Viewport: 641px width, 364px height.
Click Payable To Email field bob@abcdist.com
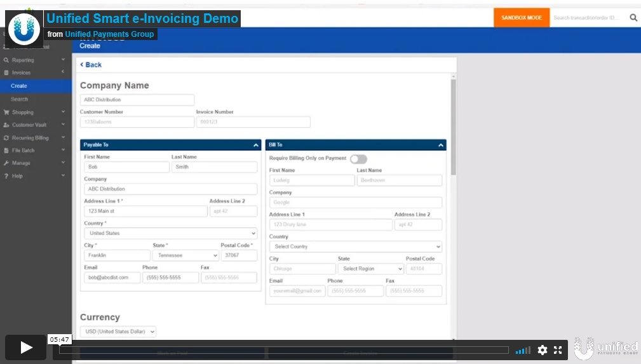(x=112, y=278)
